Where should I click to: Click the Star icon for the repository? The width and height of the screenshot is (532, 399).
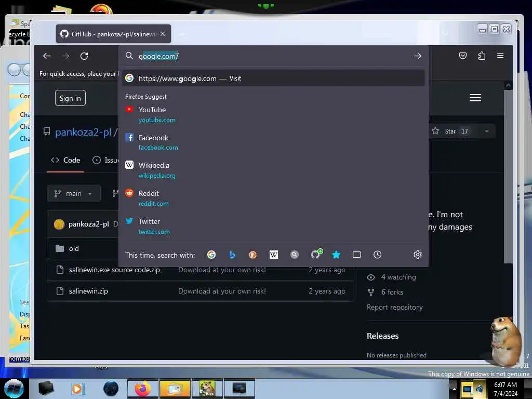[x=435, y=131]
